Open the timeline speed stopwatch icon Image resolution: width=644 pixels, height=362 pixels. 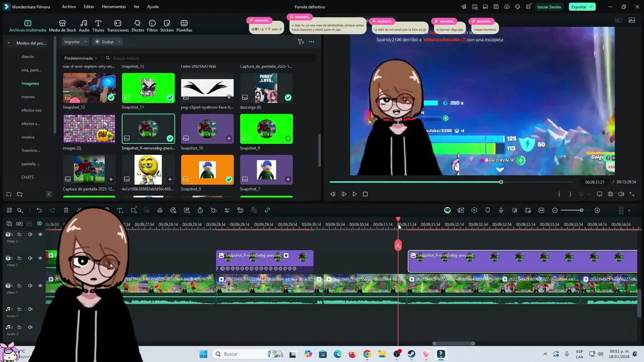tap(200, 210)
